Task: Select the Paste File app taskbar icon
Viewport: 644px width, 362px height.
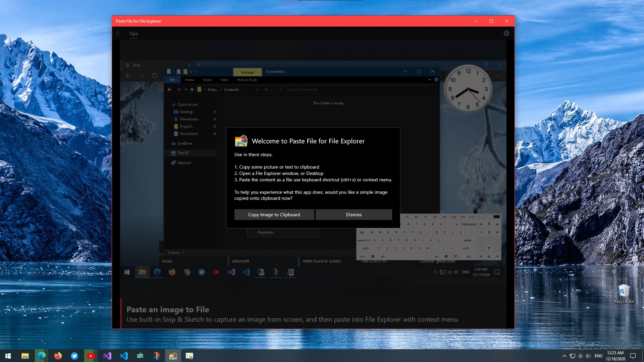Action: pyautogui.click(x=173, y=356)
